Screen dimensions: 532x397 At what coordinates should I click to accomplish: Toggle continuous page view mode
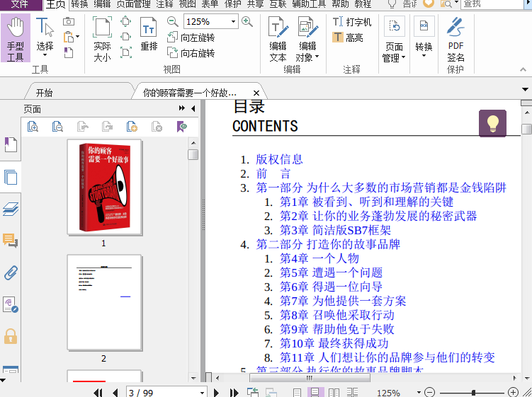pyautogui.click(x=315, y=393)
